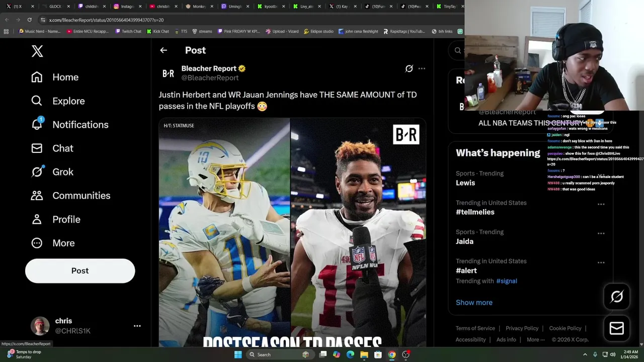Open the floating messages envelope button
The height and width of the screenshot is (362, 644).
click(x=617, y=328)
